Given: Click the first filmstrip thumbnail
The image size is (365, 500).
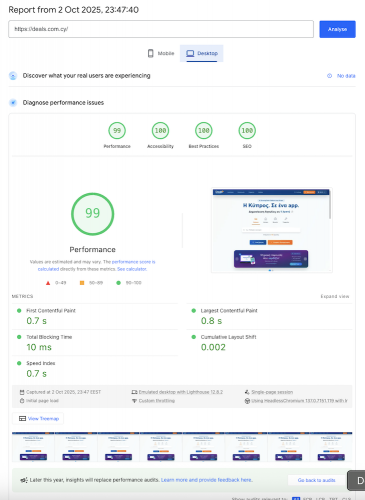Looking at the screenshot, I should pos(33,447).
